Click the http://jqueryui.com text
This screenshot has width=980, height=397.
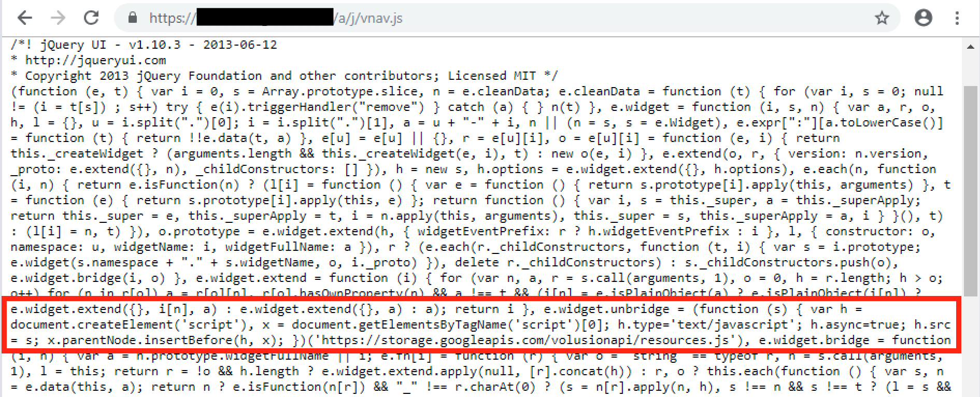(96, 61)
